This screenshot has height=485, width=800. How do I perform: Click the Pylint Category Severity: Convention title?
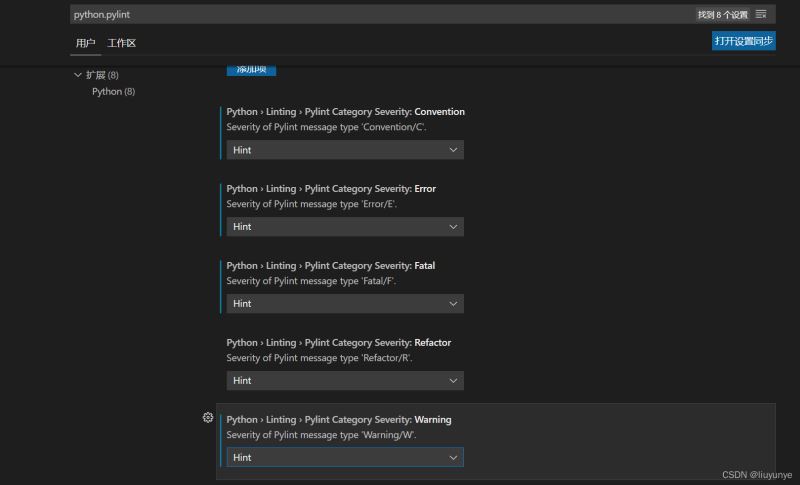pyautogui.click(x=345, y=112)
